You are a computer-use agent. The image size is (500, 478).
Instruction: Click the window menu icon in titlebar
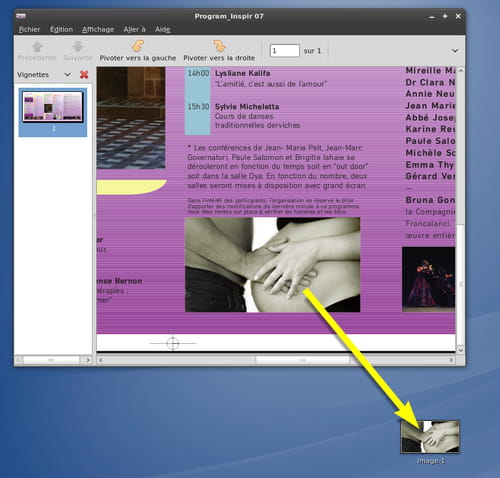(x=21, y=16)
